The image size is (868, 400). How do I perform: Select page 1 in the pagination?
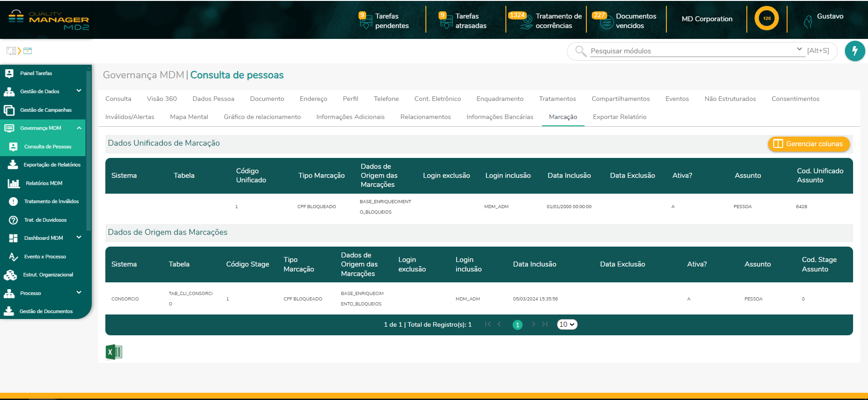click(517, 325)
